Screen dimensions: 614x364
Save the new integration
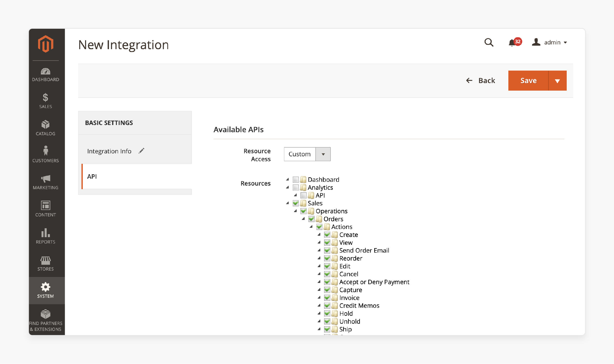click(x=528, y=81)
